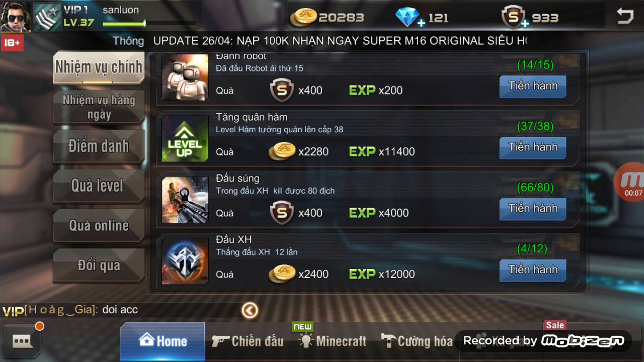Tap Tiến hành for Đấu XH mission
Screen dimensions: 644x362
533,270
